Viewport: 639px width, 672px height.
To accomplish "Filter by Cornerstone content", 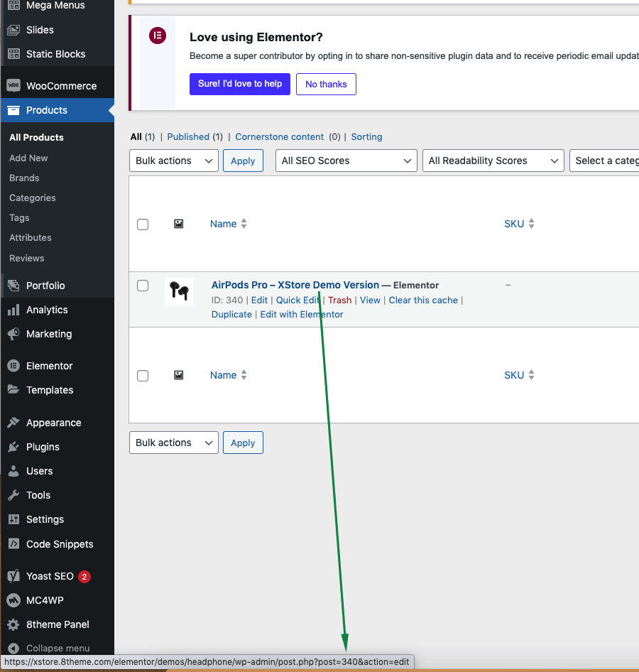I will tap(279, 136).
